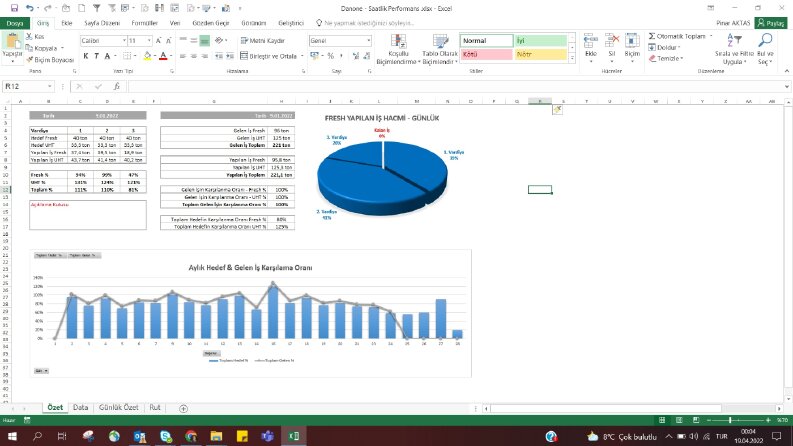Toggle bottom vertical alignment
Viewport: 793px width, 446px height.
pyautogui.click(x=204, y=40)
